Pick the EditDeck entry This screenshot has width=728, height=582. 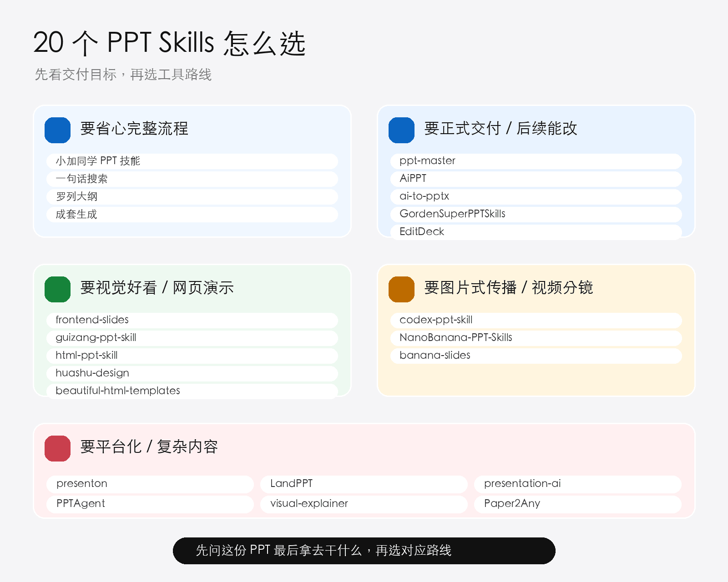536,232
